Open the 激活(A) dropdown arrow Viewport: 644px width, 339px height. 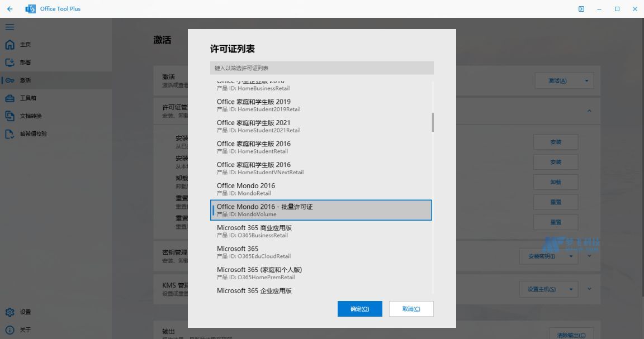pyautogui.click(x=585, y=80)
